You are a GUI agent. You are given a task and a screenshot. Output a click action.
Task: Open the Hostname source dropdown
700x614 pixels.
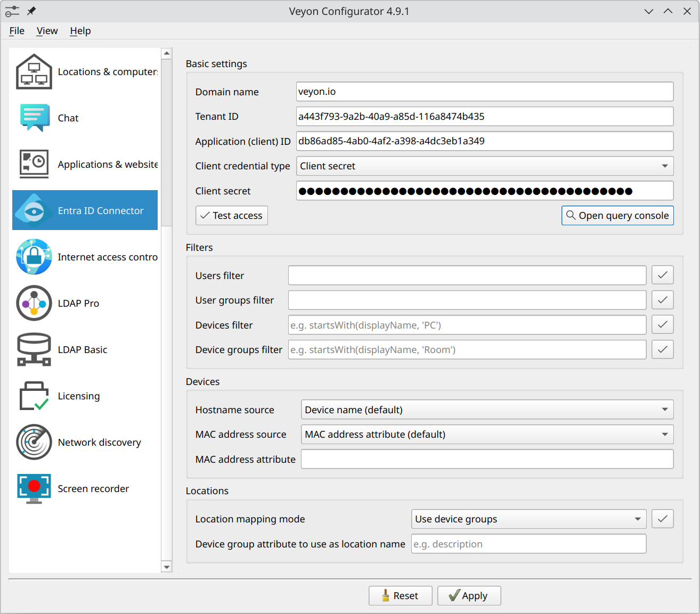click(487, 410)
